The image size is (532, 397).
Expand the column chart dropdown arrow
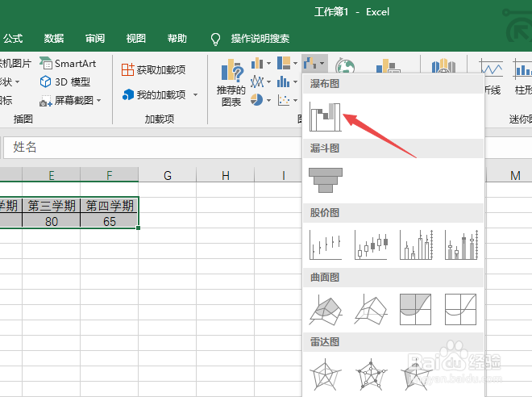pos(268,63)
